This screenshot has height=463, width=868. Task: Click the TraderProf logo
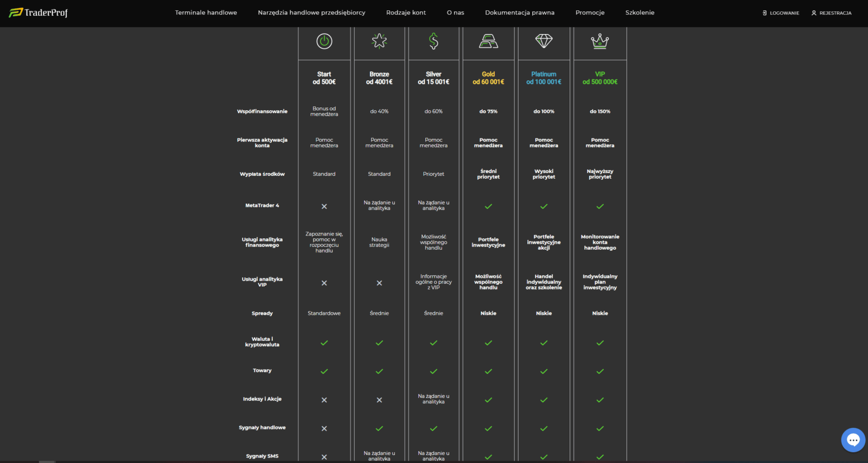39,12
